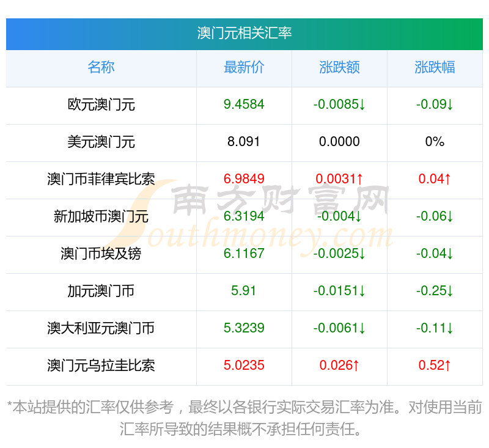The image size is (489, 448).
Task: Click the change value -0.0025↓
Action: [x=339, y=254]
